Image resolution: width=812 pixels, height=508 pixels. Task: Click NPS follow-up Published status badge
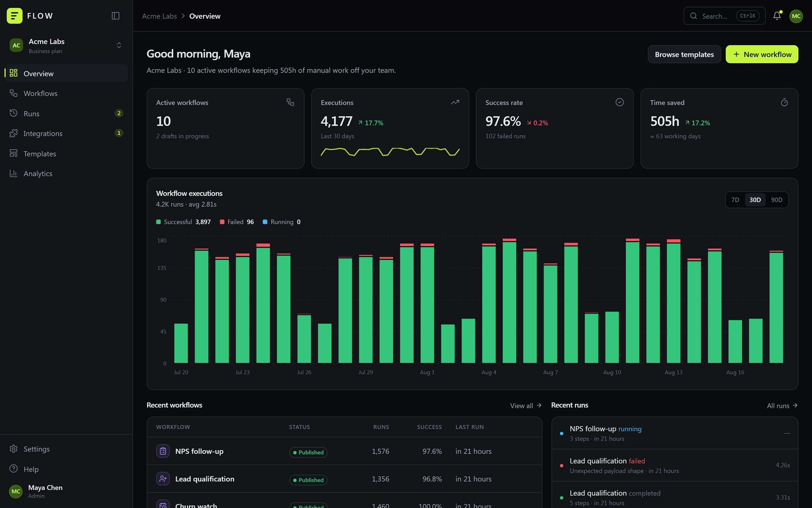308,452
